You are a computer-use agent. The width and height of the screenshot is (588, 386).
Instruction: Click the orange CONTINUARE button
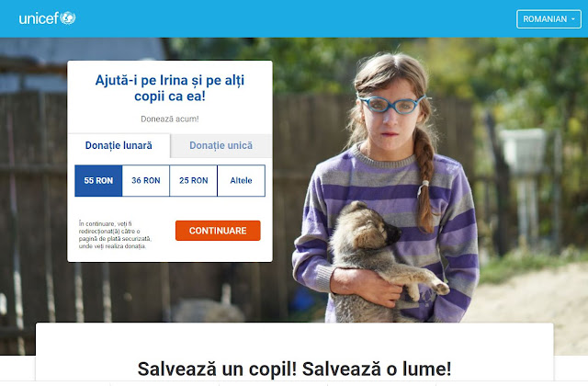[x=218, y=231]
